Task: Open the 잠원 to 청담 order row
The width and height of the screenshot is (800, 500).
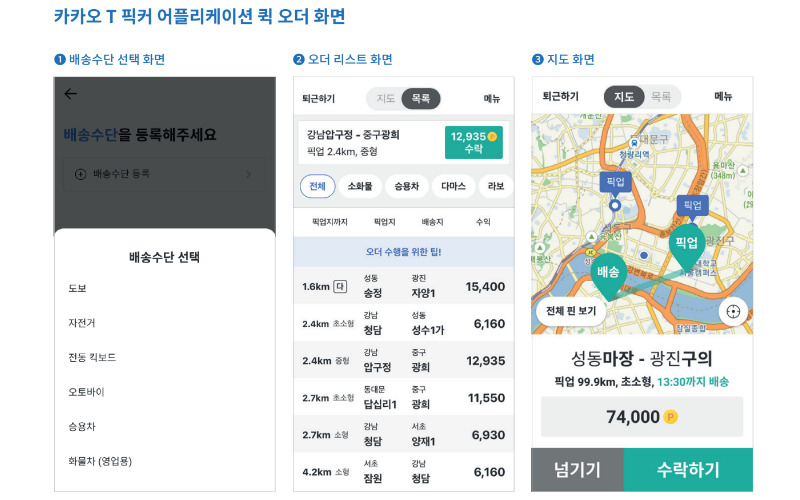Action: click(x=404, y=472)
